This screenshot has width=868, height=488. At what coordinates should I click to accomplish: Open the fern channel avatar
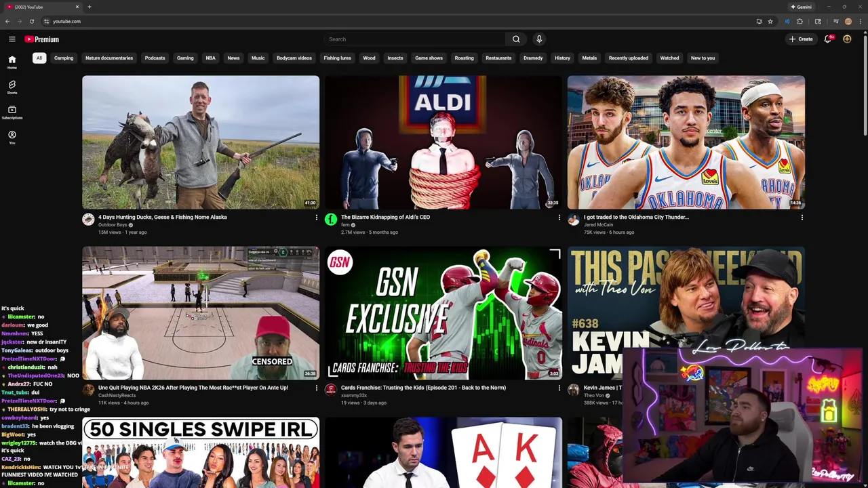(x=331, y=219)
